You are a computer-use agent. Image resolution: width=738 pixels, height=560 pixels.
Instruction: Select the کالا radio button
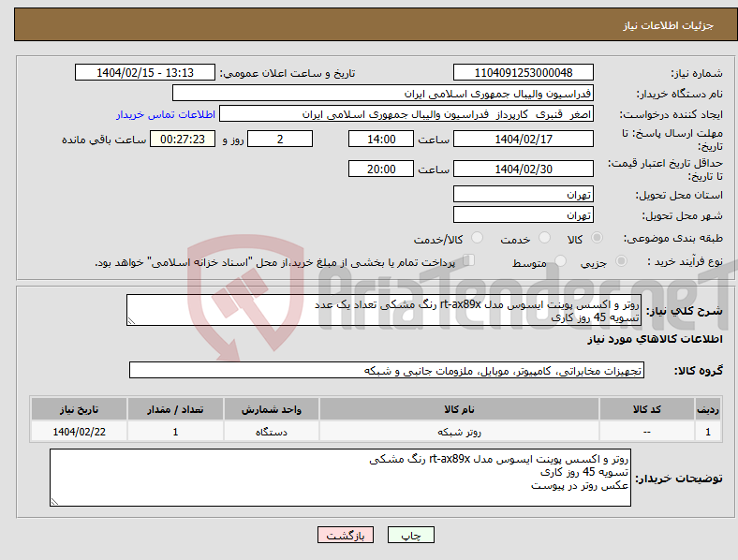click(x=597, y=238)
